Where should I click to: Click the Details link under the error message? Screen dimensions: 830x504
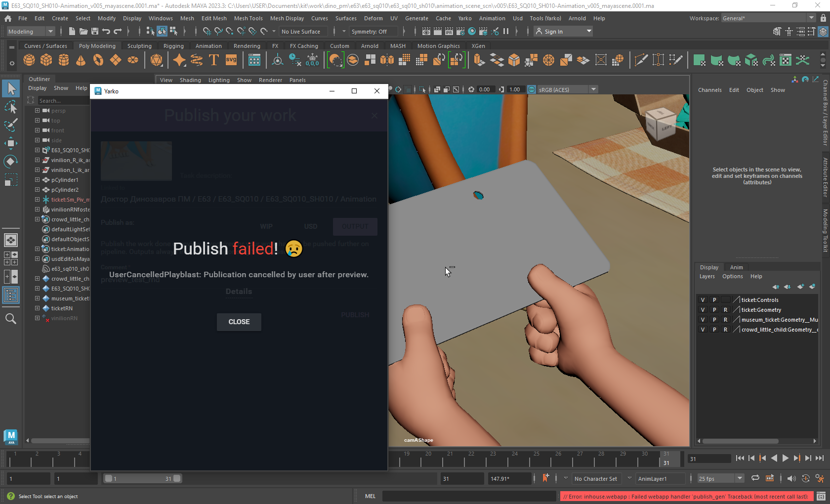[x=239, y=292]
